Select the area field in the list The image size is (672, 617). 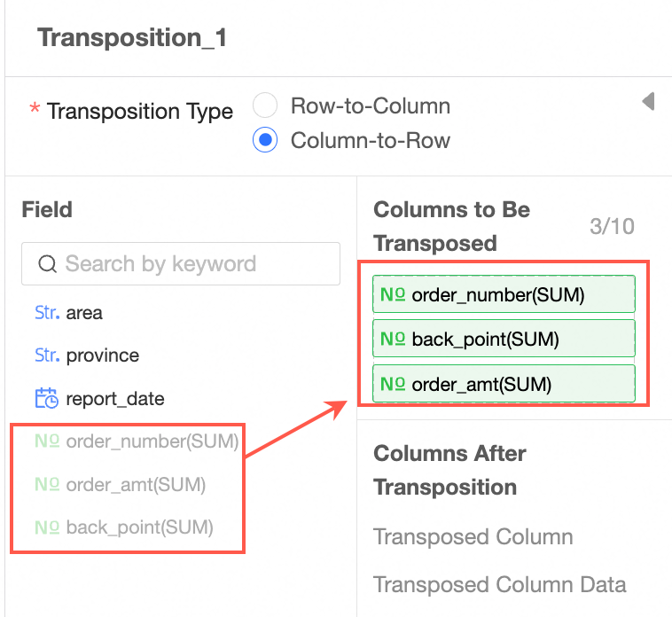click(84, 313)
